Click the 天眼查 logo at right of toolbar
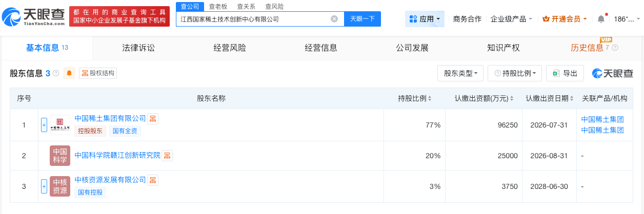 (x=613, y=73)
